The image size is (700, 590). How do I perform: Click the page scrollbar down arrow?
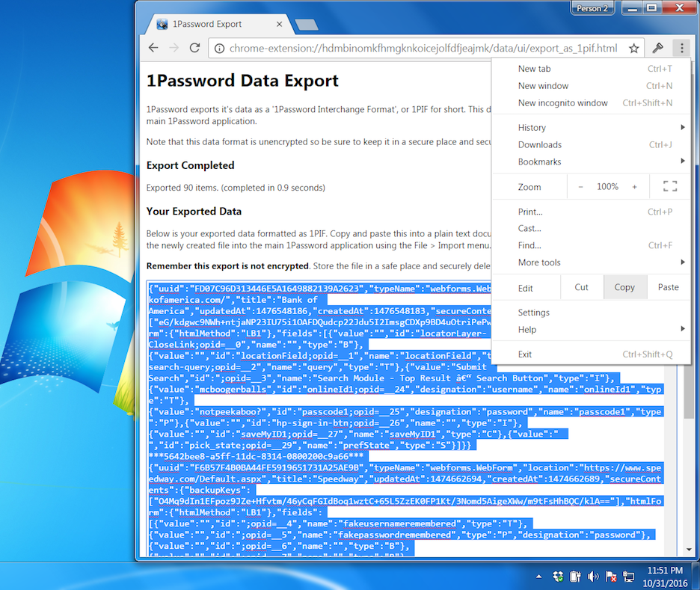[x=690, y=550]
